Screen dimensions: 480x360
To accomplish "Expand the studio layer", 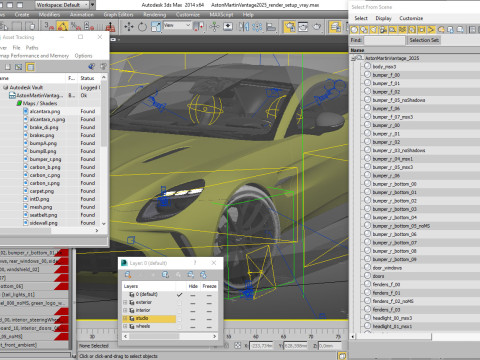I will pyautogui.click(x=125, y=318).
